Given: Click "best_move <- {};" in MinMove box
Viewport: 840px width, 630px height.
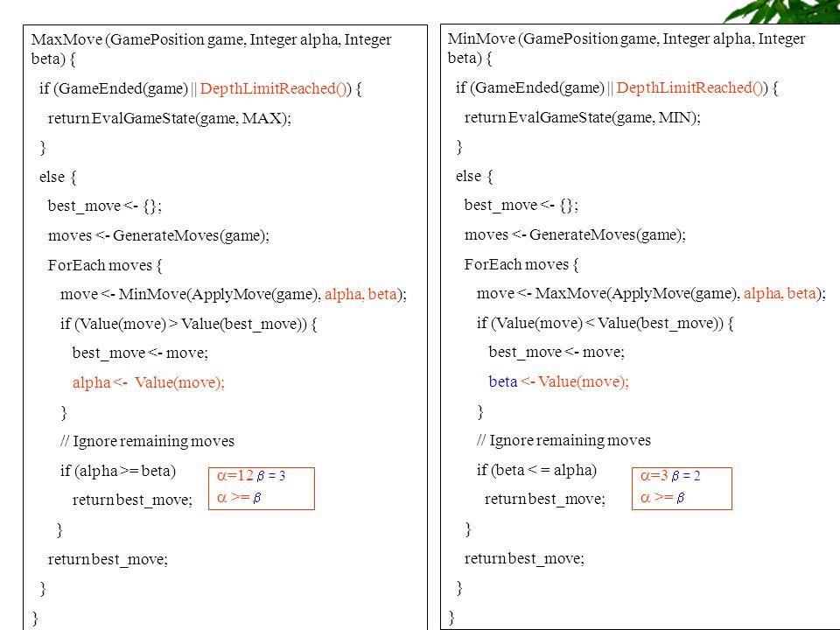Looking at the screenshot, I should point(521,205).
